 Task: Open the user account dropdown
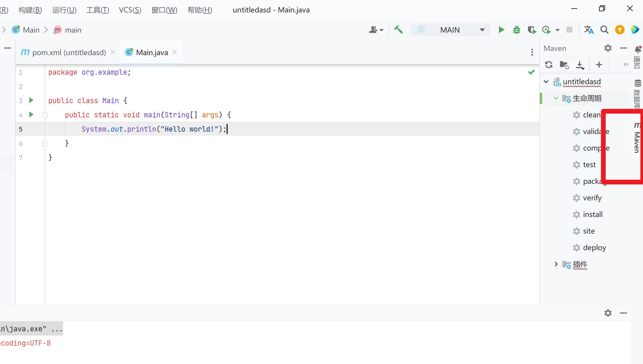[x=376, y=30]
